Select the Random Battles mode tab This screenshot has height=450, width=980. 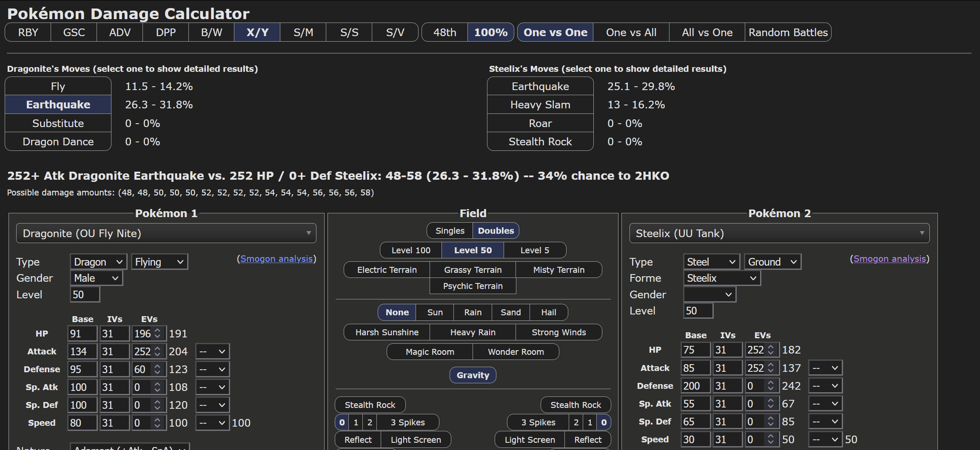(x=788, y=32)
